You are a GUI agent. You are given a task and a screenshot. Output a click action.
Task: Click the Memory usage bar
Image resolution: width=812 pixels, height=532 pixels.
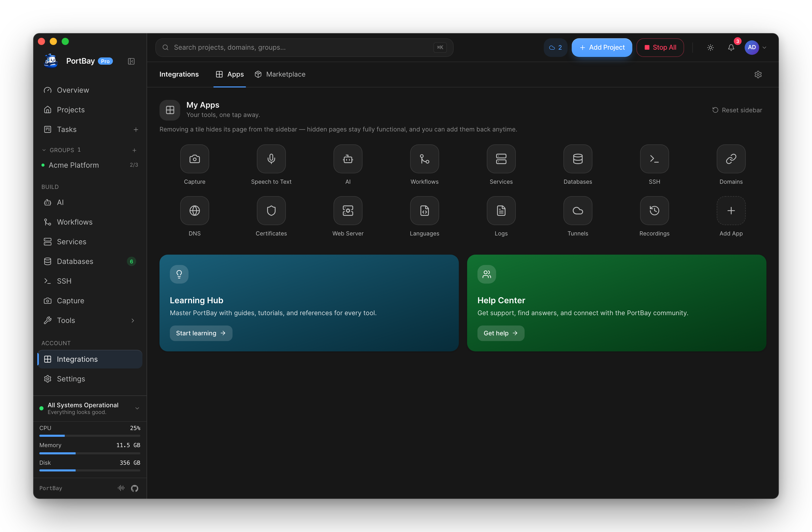pyautogui.click(x=90, y=453)
